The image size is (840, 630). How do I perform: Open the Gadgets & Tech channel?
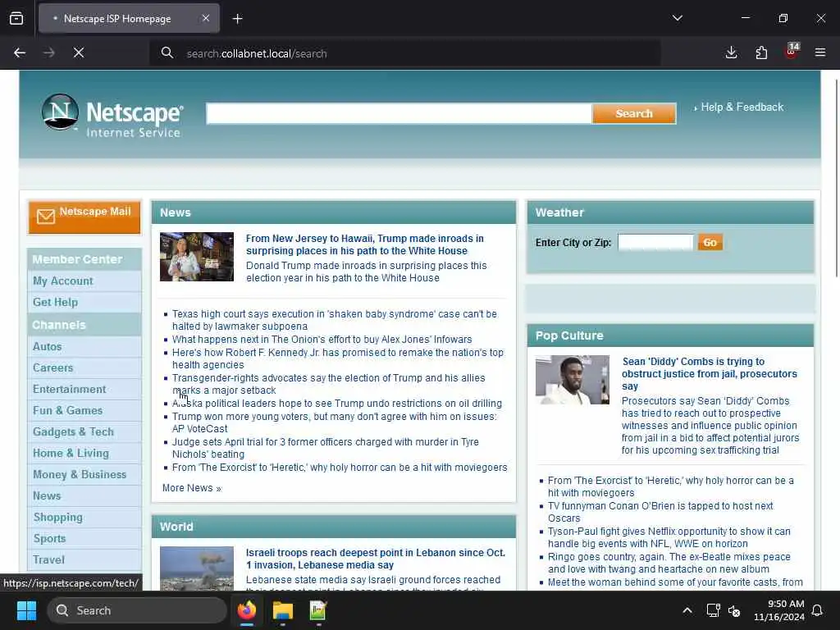coord(73,431)
